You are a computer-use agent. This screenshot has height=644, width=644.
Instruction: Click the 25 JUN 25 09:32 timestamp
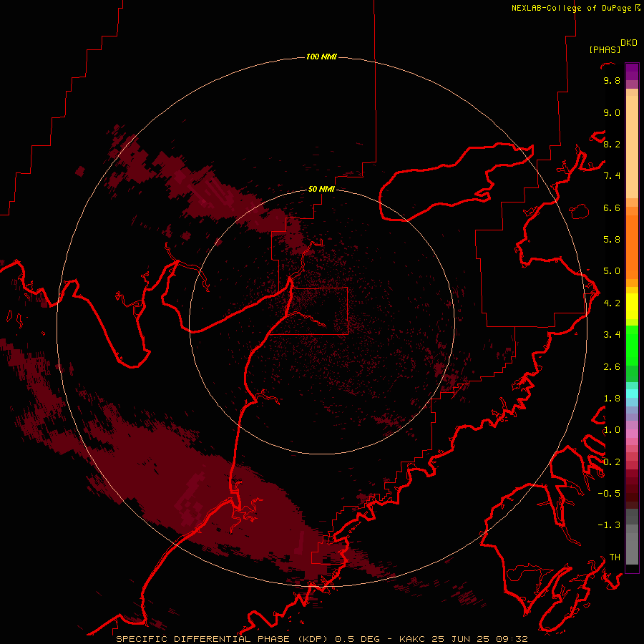tap(481, 639)
